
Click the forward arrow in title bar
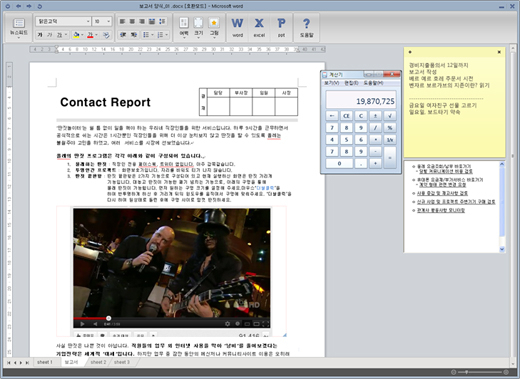click(x=29, y=6)
